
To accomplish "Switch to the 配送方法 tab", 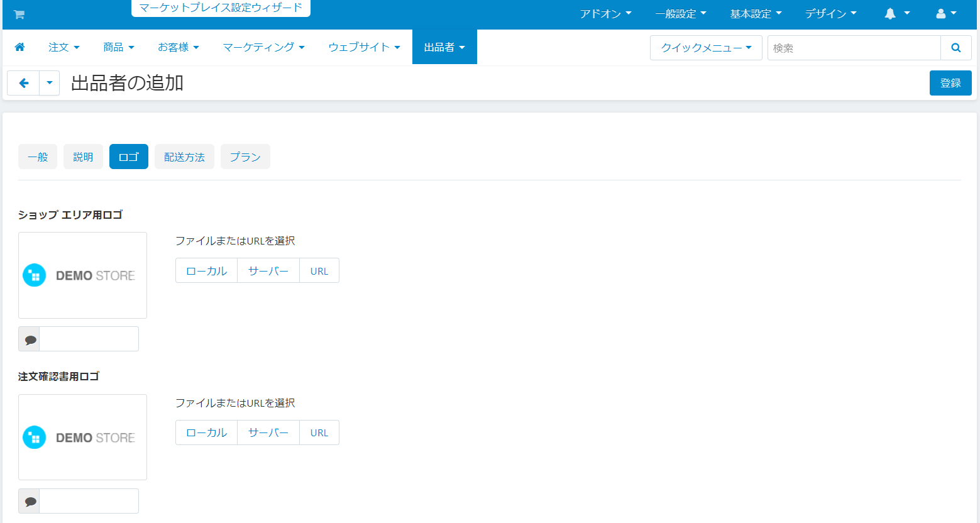I will tap(184, 157).
